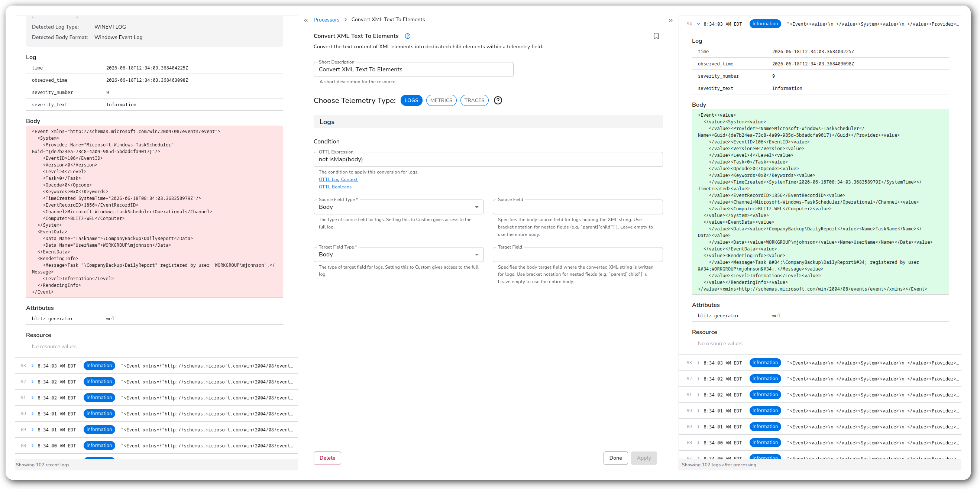Go to Processors breadcrumb link
The image size is (980, 489).
point(326,20)
